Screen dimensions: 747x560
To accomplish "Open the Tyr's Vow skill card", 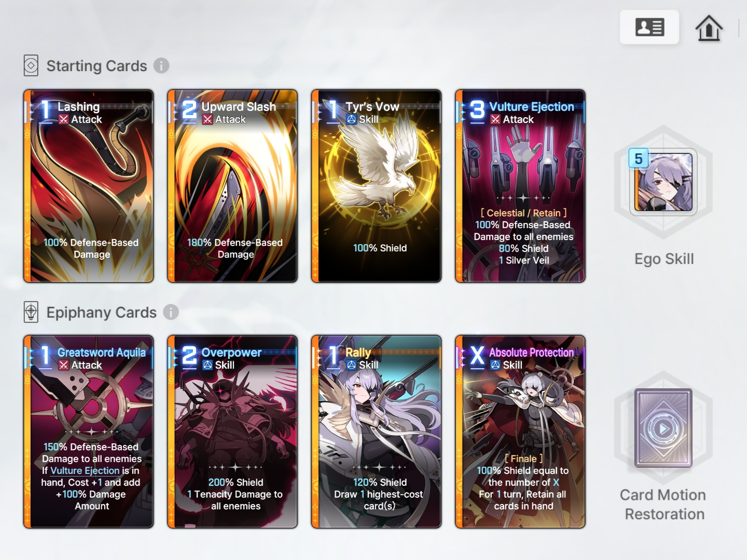I will [x=376, y=186].
